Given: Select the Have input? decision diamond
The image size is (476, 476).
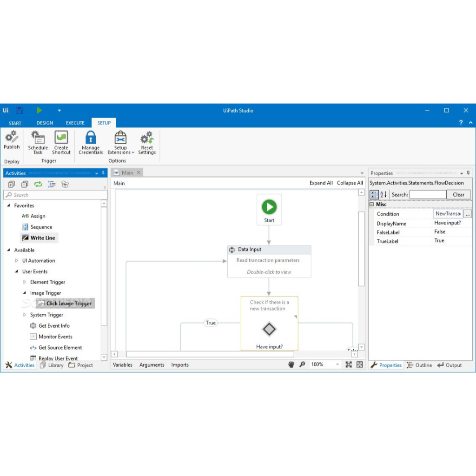Looking at the screenshot, I should point(269,329).
